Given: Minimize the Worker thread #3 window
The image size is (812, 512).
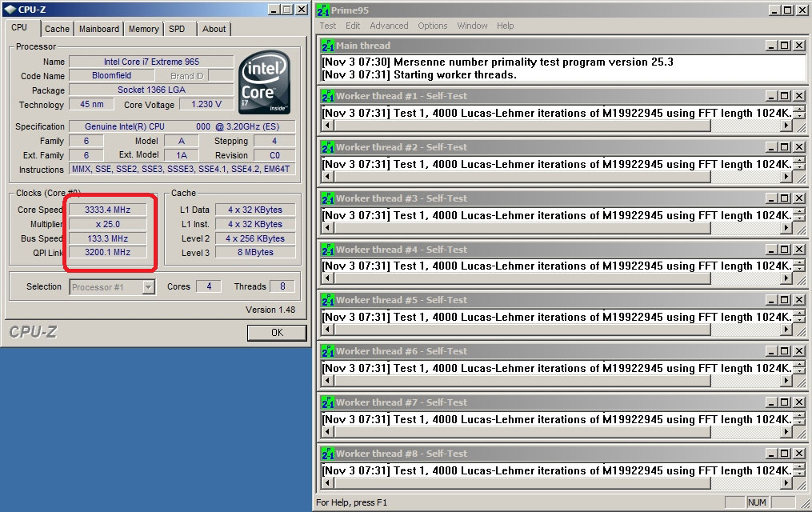Looking at the screenshot, I should click(772, 198).
